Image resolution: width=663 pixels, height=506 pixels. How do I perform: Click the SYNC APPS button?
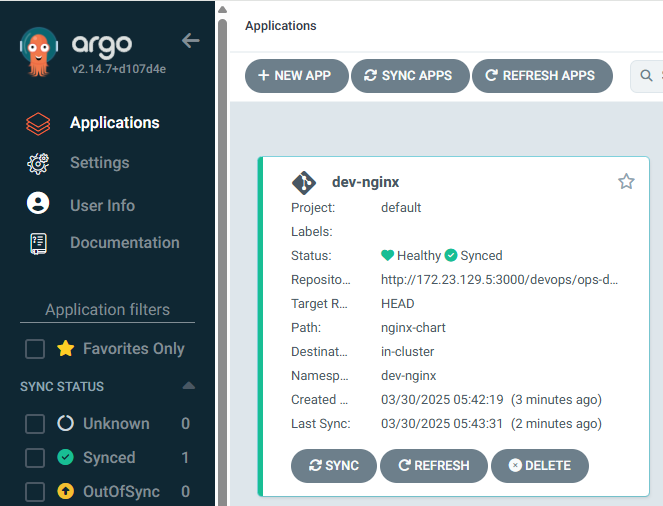410,76
